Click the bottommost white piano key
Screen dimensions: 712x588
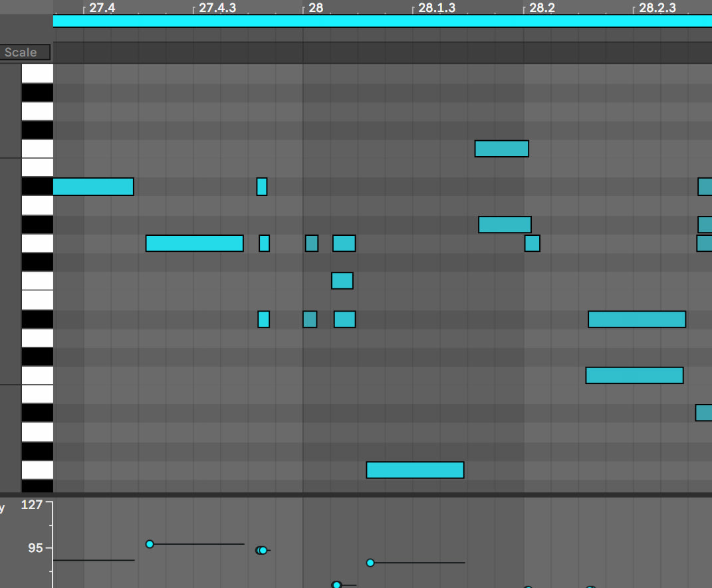click(x=37, y=470)
